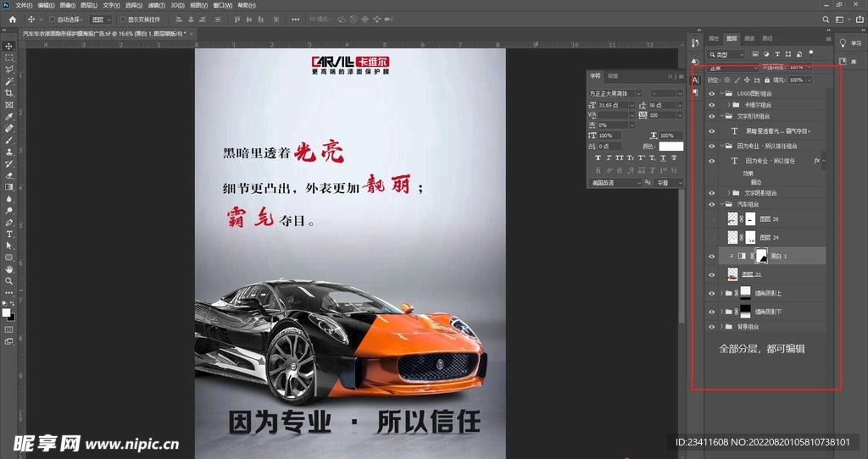Select the Hand tool
This screenshot has width=868, height=459.
tap(8, 269)
